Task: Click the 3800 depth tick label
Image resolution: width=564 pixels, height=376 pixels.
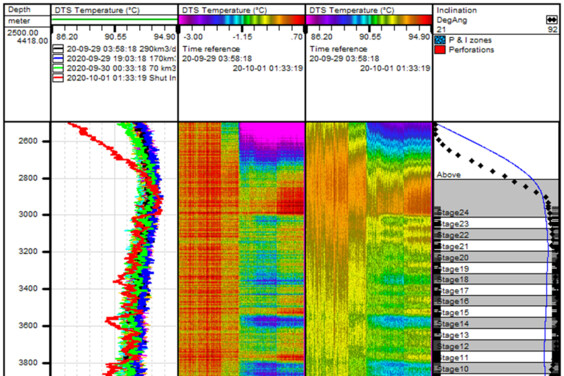Action: 28,363
